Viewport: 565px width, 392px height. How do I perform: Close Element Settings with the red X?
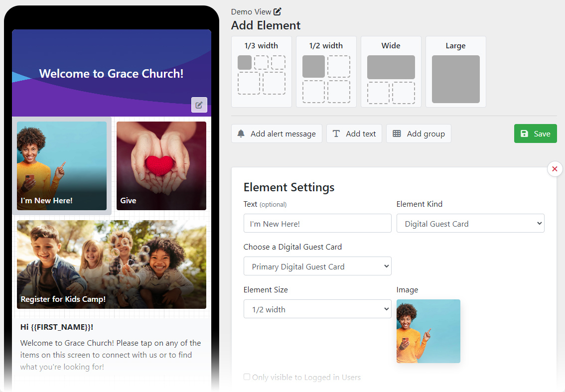coord(555,169)
